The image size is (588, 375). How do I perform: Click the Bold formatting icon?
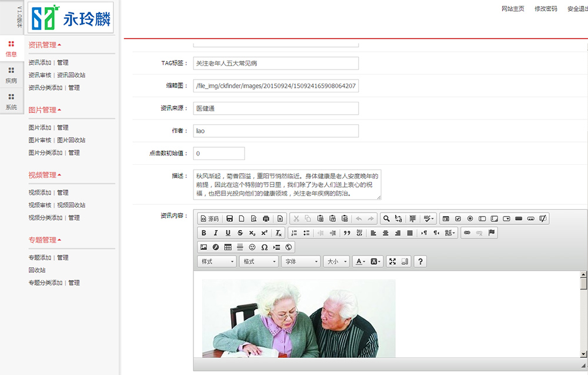(x=204, y=233)
